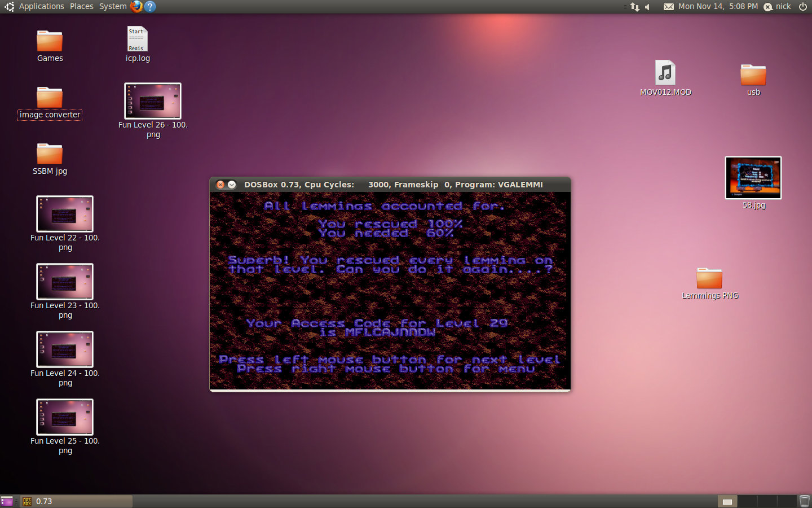812x508 pixels.
Task: Open the mail envelope indicator
Action: 668,7
